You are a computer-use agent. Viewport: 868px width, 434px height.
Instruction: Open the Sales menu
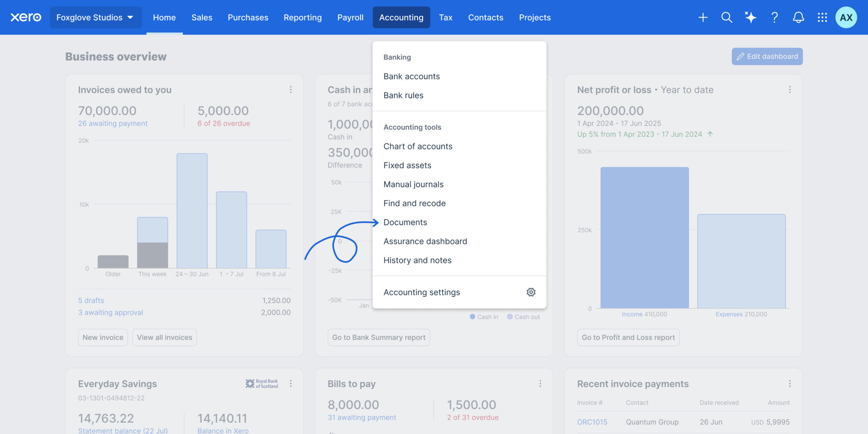(x=202, y=17)
